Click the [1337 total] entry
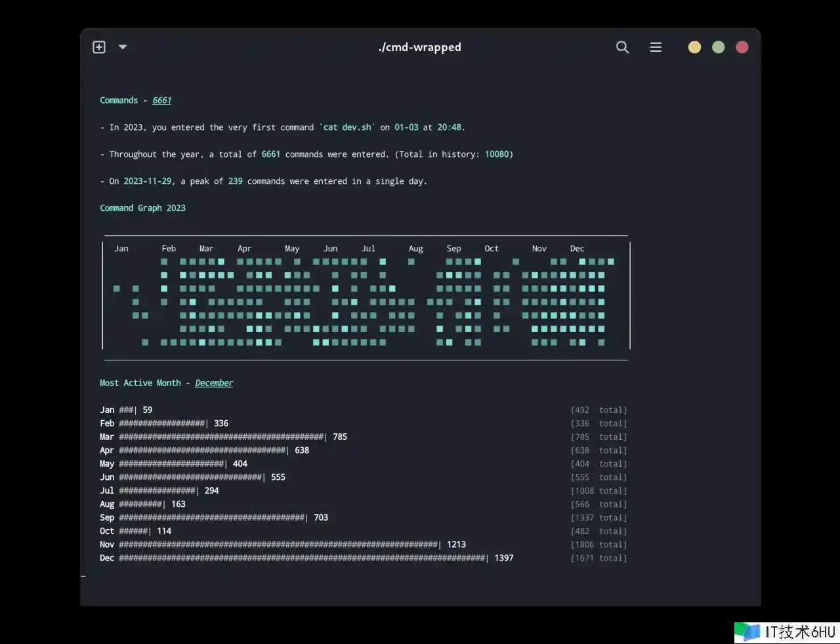This screenshot has width=840, height=644. [598, 517]
